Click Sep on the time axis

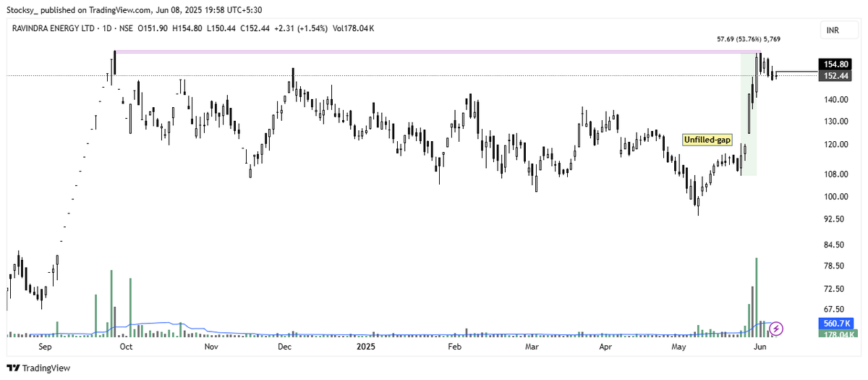[45, 347]
